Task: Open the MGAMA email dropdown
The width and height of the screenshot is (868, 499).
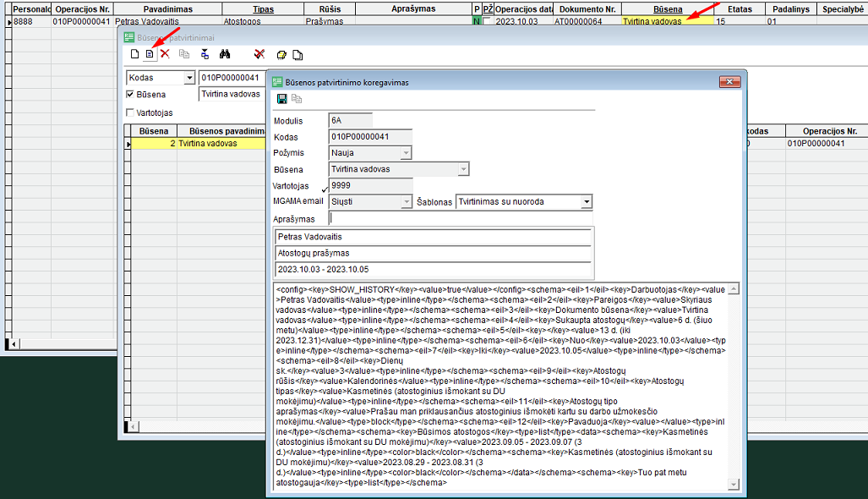Action: click(x=406, y=202)
